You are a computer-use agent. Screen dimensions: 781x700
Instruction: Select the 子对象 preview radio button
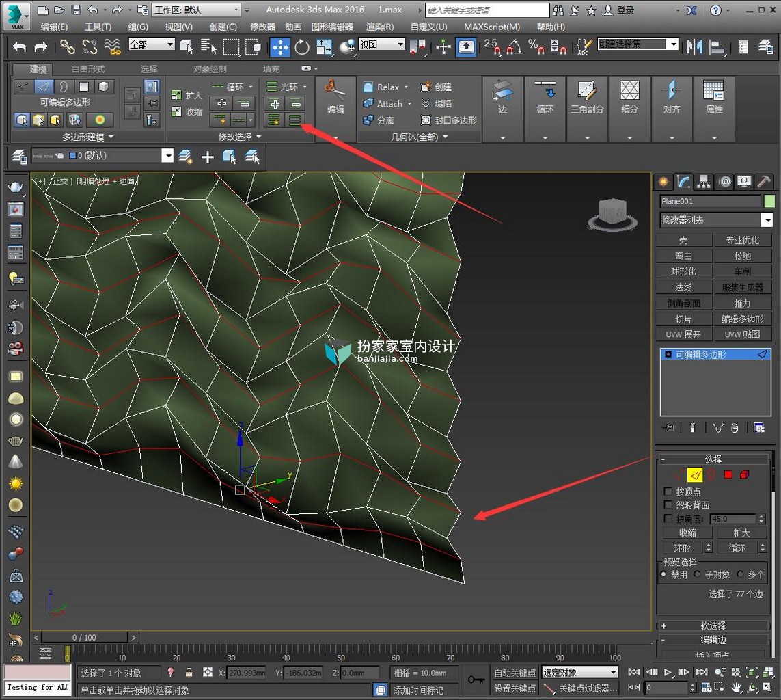698,574
